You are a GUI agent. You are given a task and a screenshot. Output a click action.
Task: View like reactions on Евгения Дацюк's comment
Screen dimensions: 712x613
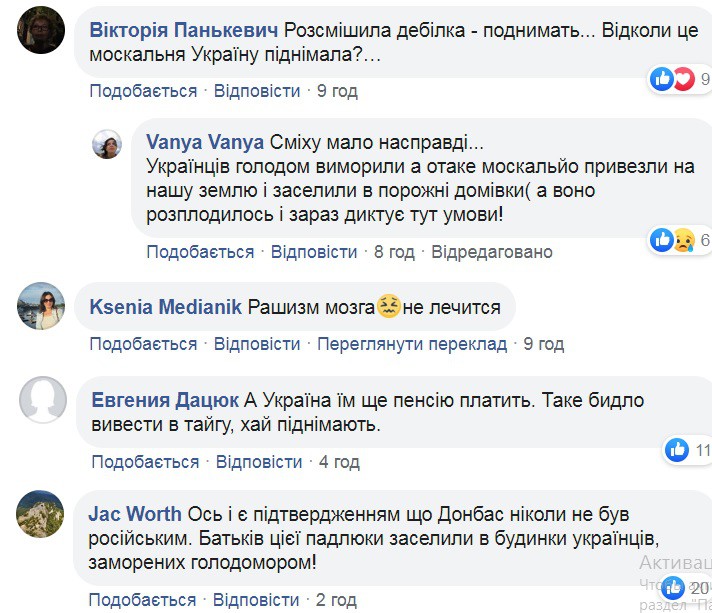pyautogui.click(x=687, y=450)
